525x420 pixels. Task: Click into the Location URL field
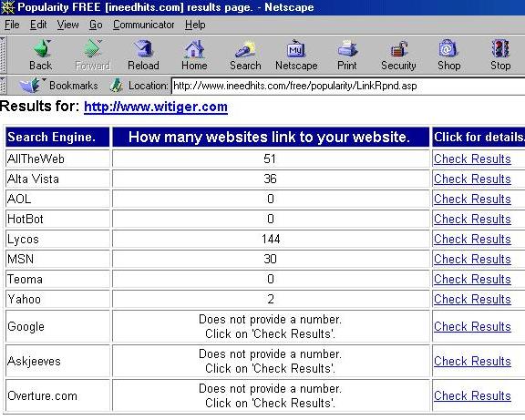click(x=348, y=86)
